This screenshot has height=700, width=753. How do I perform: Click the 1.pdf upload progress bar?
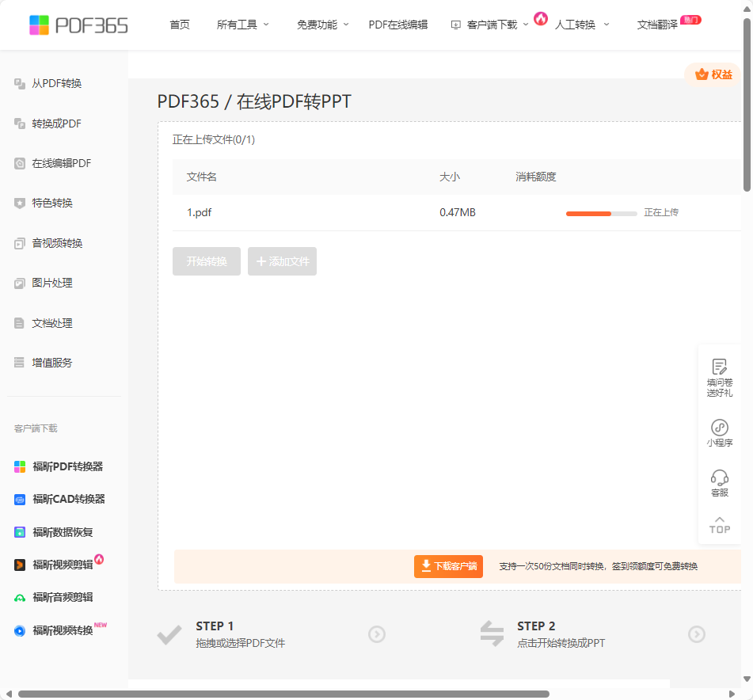point(602,214)
